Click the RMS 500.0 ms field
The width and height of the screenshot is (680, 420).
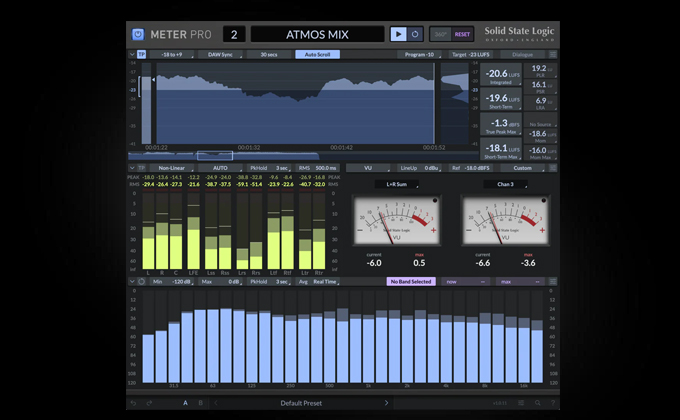click(317, 168)
